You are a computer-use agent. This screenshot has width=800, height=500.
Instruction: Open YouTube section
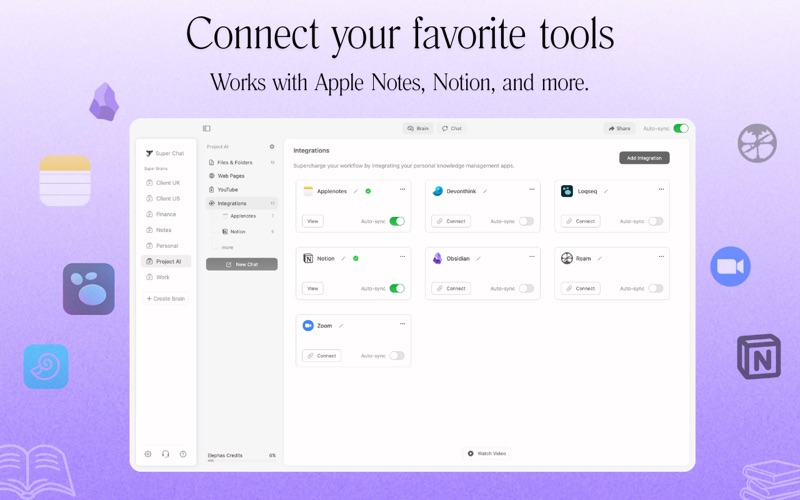tap(242, 190)
